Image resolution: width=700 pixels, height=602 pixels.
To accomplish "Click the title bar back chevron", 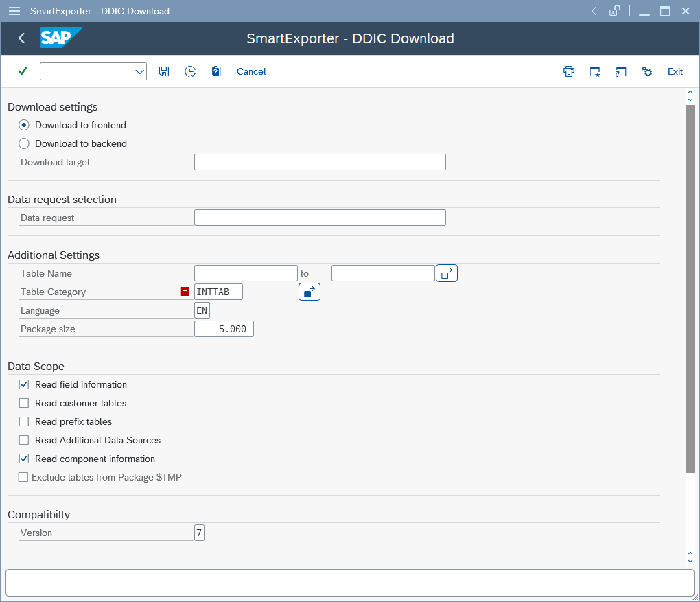I will coord(594,11).
